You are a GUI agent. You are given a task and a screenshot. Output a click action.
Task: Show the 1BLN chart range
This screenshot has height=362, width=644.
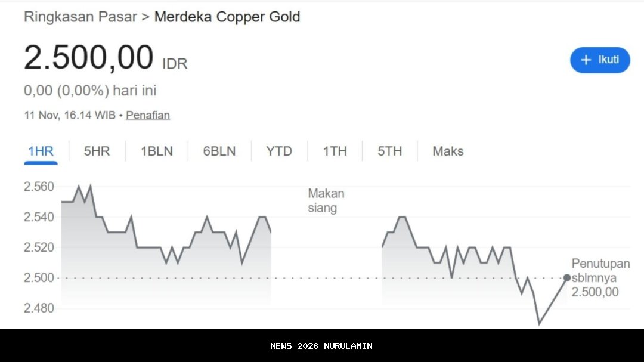click(156, 151)
